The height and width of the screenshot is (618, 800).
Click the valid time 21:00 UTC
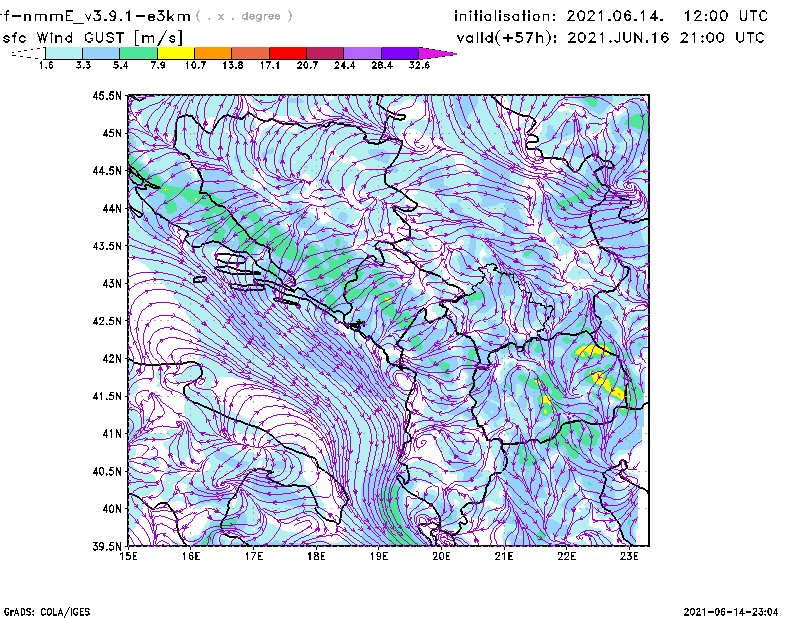pyautogui.click(x=722, y=38)
